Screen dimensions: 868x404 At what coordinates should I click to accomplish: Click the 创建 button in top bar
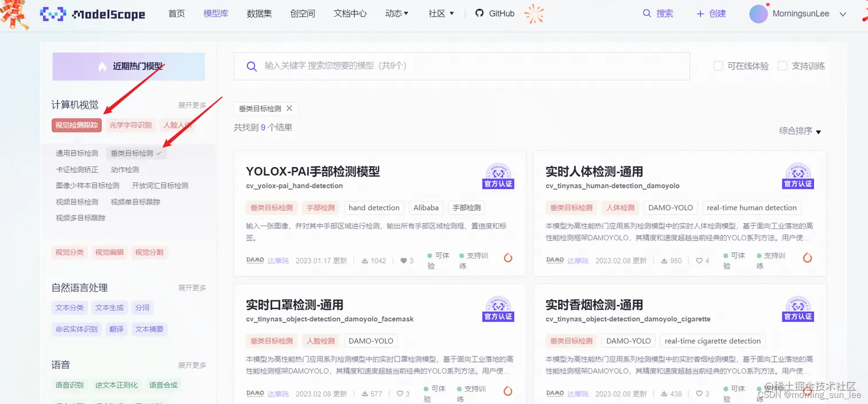point(711,13)
